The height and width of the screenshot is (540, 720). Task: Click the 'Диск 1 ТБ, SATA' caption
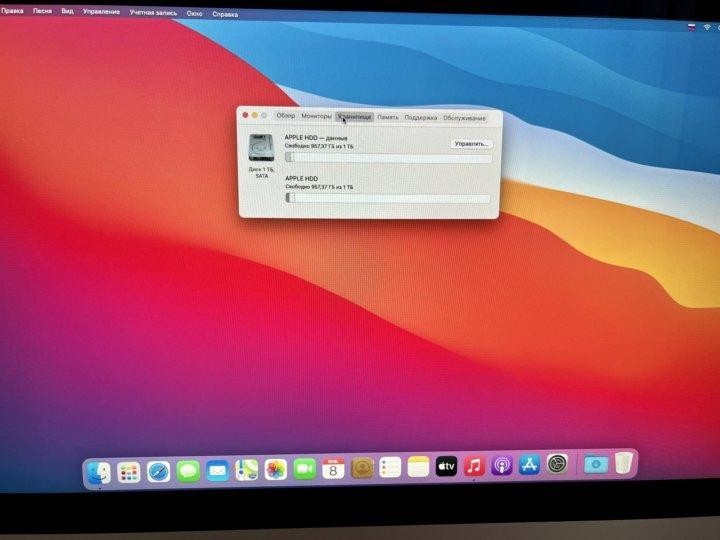[261, 173]
